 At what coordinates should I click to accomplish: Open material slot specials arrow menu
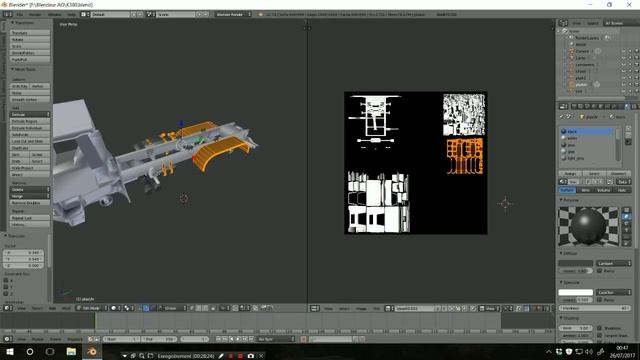pos(628,142)
